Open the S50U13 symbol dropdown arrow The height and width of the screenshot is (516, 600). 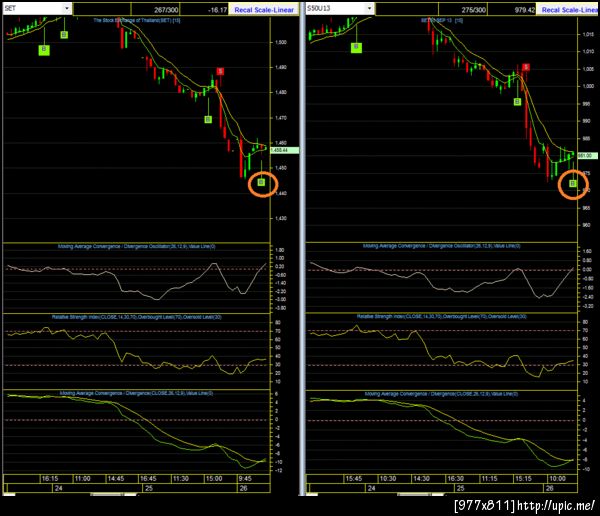pos(369,8)
